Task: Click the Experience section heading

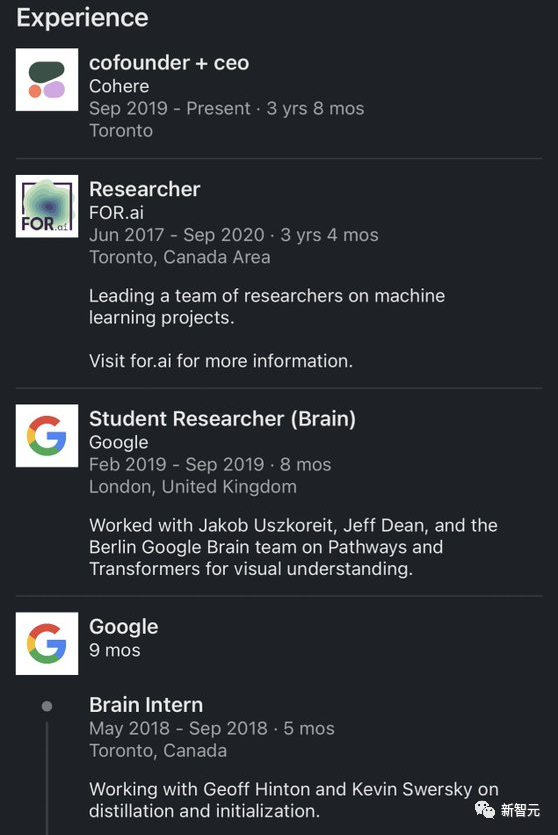Action: [82, 18]
